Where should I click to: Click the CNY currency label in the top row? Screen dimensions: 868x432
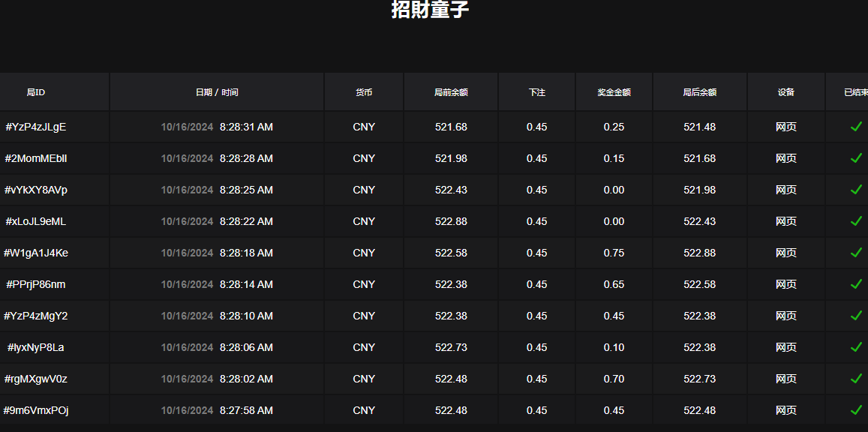click(363, 127)
